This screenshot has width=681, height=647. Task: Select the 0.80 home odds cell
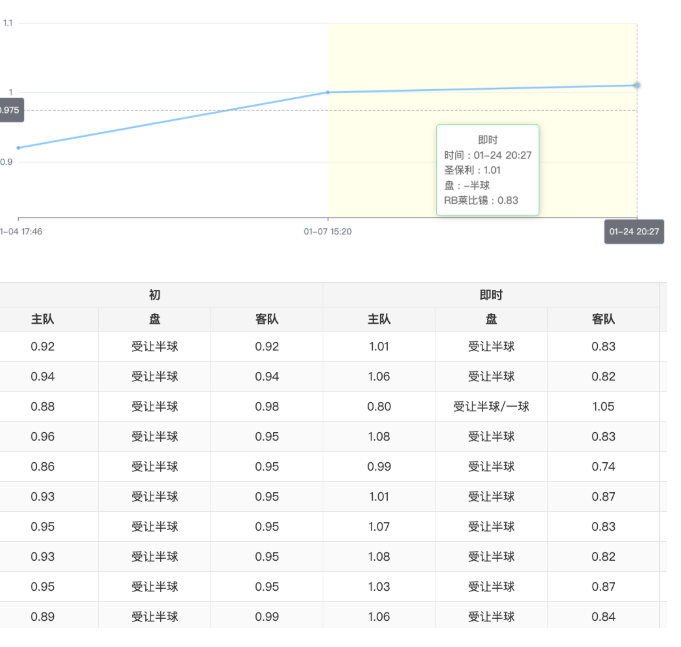(x=379, y=407)
